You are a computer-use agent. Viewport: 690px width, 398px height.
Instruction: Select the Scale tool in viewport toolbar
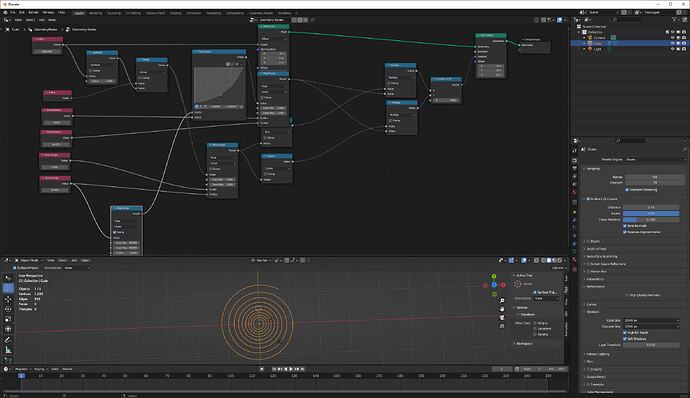pos(8,319)
